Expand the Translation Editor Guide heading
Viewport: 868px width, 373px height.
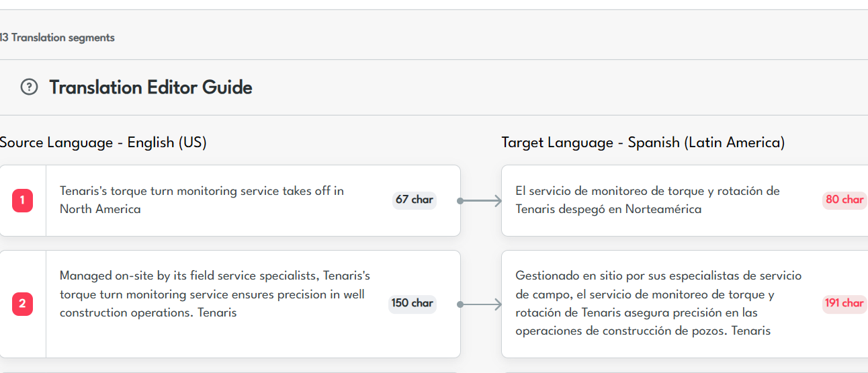tap(150, 87)
